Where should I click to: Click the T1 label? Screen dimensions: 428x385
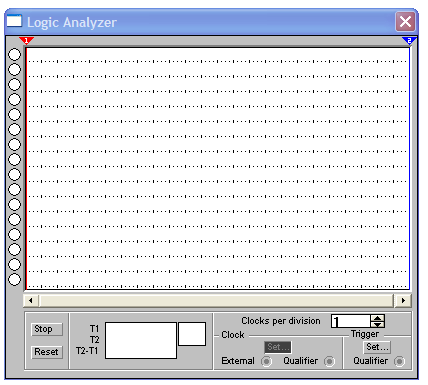(x=94, y=329)
